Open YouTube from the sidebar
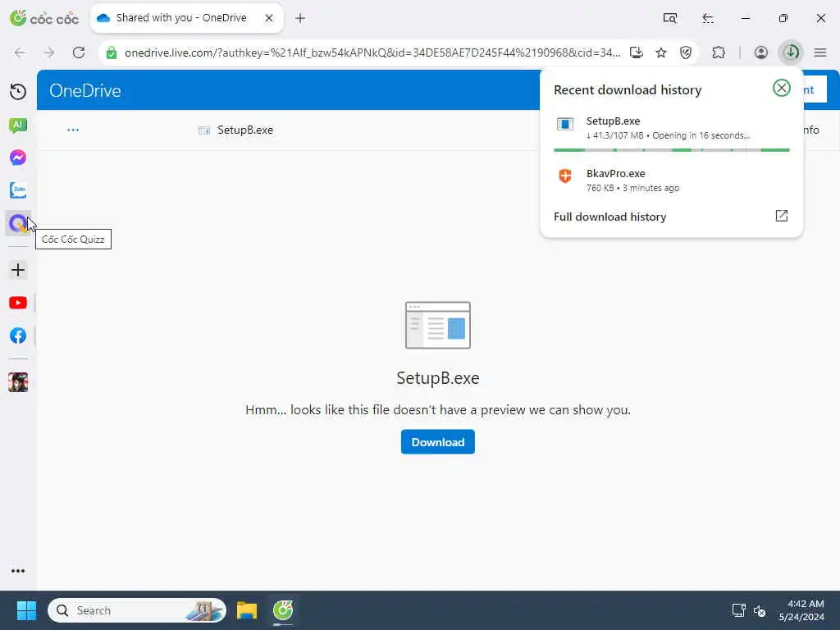This screenshot has height=630, width=840. coord(18,304)
